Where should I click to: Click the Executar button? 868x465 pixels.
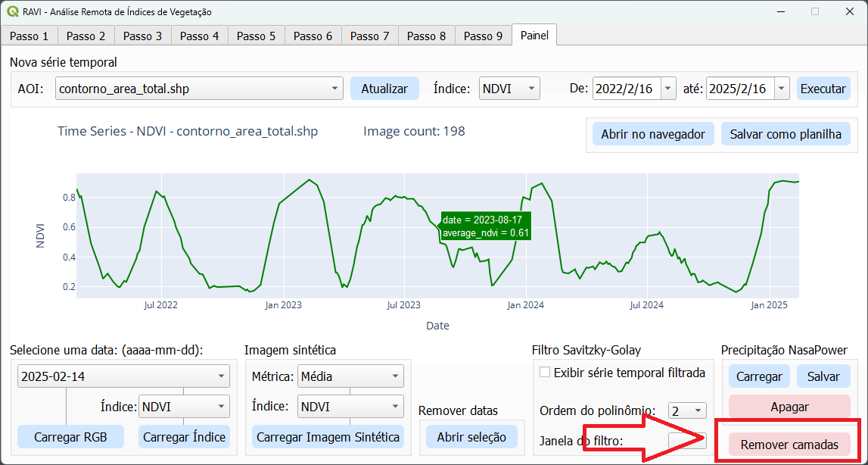(823, 89)
